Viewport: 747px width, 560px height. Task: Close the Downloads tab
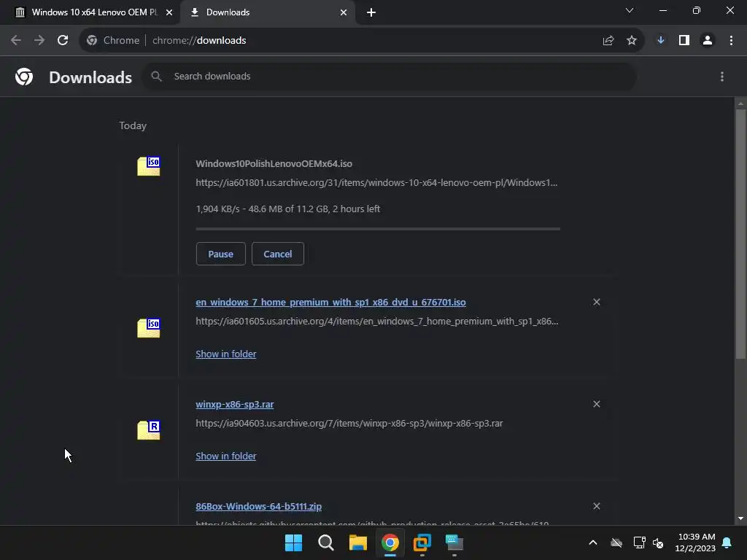click(x=344, y=12)
